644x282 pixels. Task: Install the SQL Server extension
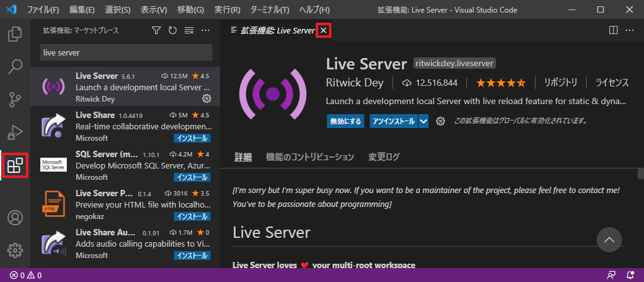click(192, 177)
